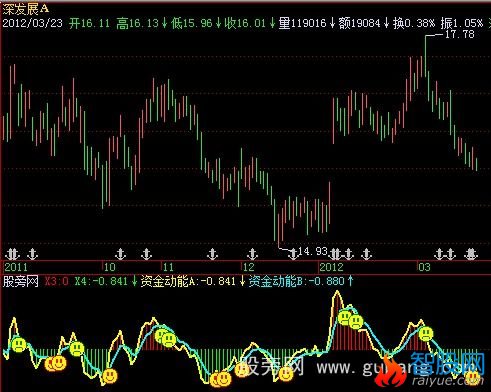The width and height of the screenshot is (491, 392).
Task: Click the open price 开16.11
Action: point(89,23)
